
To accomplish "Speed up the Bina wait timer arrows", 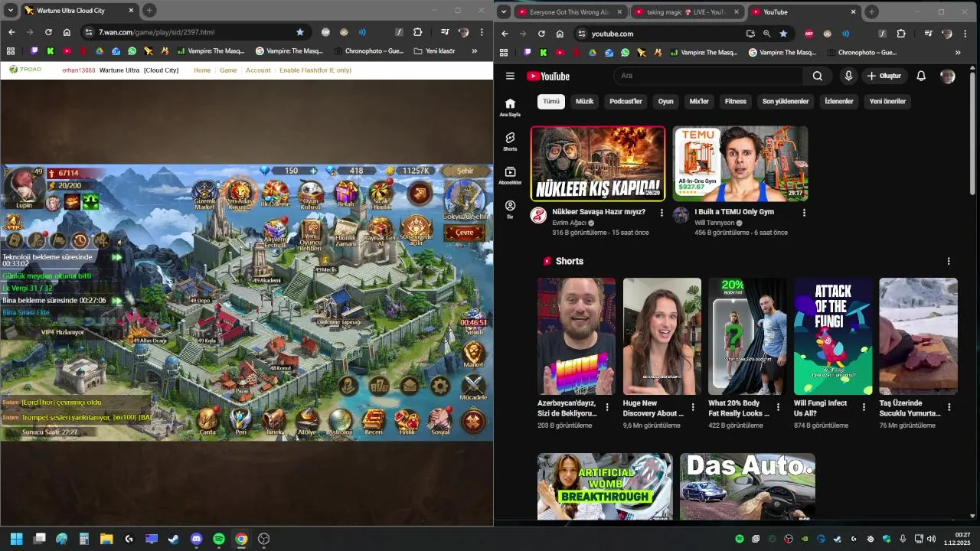I will (x=116, y=301).
